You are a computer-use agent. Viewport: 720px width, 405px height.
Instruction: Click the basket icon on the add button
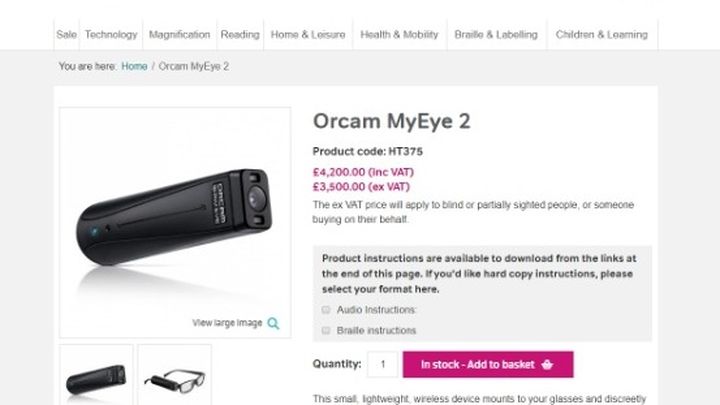click(x=547, y=365)
